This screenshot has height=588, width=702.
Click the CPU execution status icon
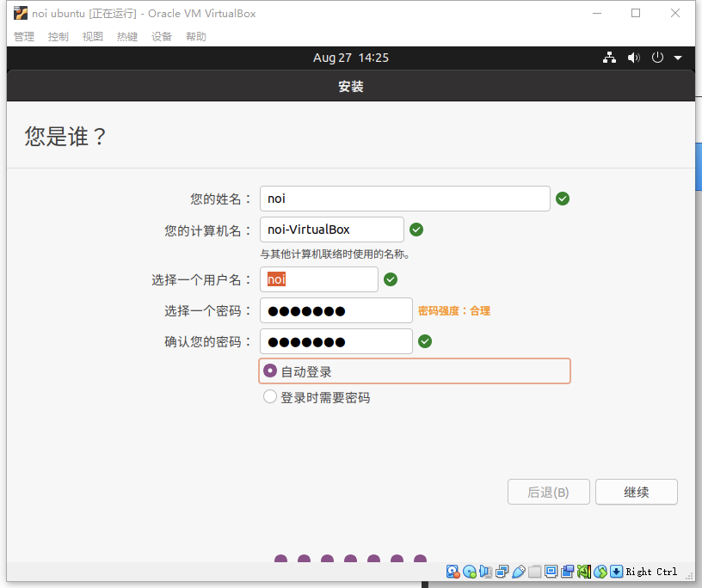[x=584, y=572]
